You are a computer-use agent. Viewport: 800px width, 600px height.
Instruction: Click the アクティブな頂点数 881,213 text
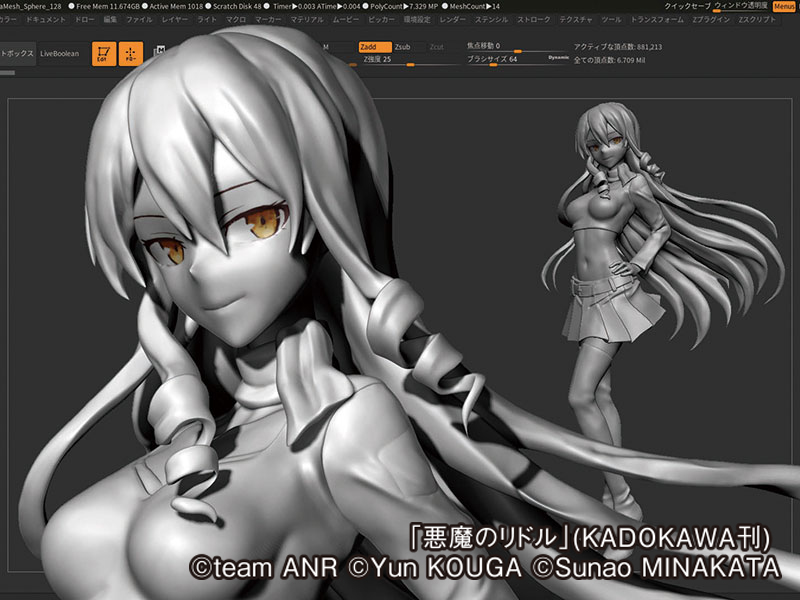coord(617,47)
